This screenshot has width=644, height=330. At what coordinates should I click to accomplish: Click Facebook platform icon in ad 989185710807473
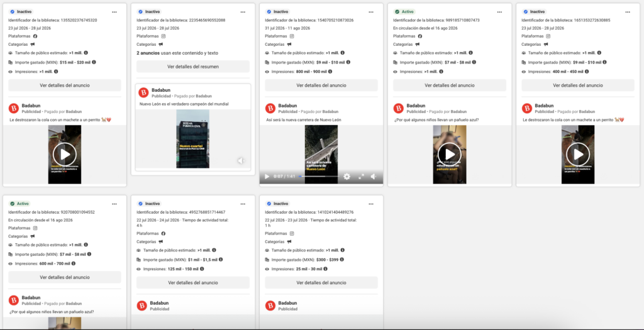click(419, 36)
